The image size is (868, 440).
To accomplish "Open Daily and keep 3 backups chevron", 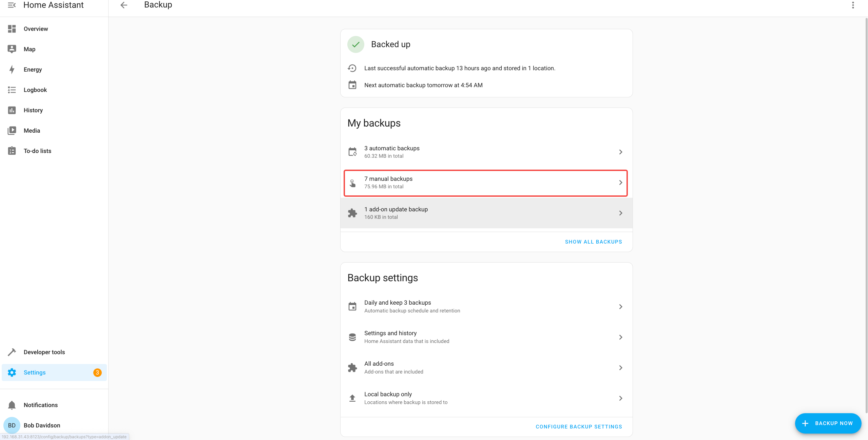I will [x=620, y=307].
